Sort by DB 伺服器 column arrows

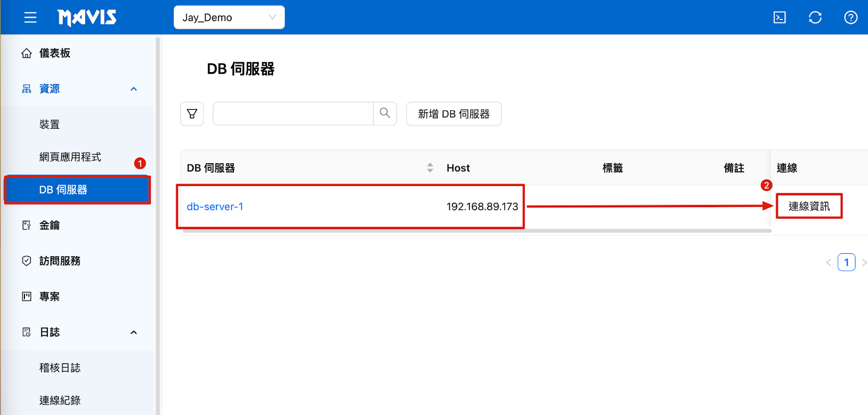pyautogui.click(x=430, y=168)
